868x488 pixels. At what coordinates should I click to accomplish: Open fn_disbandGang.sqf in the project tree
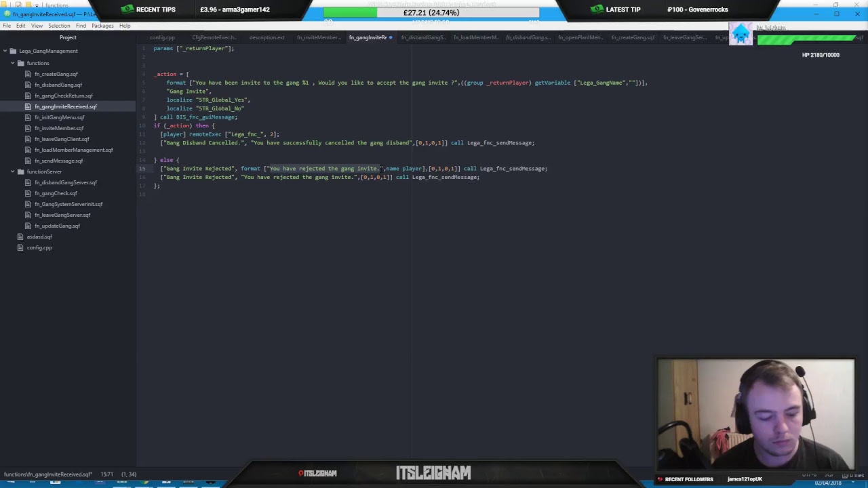coord(58,85)
